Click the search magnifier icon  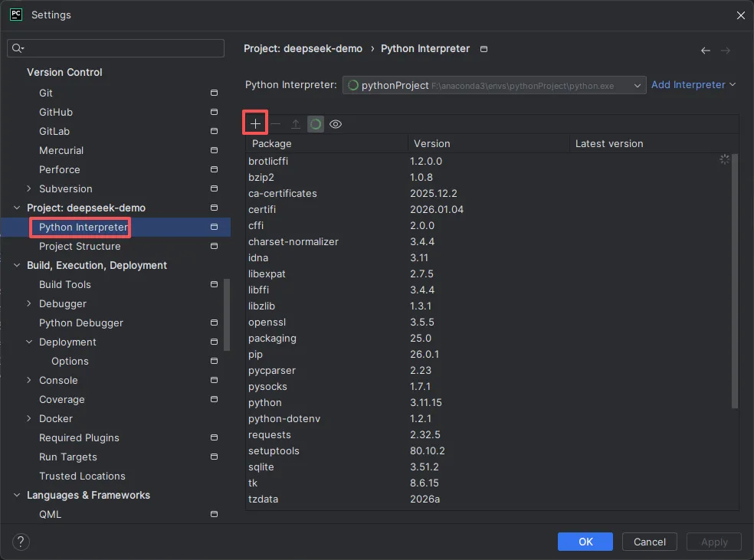coord(18,48)
